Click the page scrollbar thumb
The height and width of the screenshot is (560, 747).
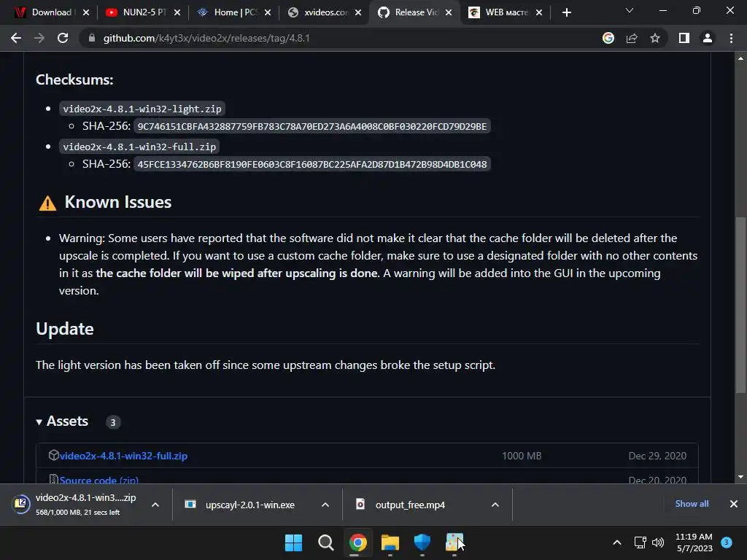(x=740, y=305)
